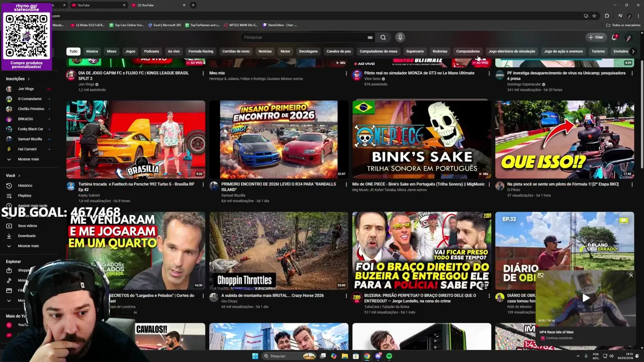
Task: Open QUE ISSO!? kart video thumbnail
Action: tap(565, 139)
